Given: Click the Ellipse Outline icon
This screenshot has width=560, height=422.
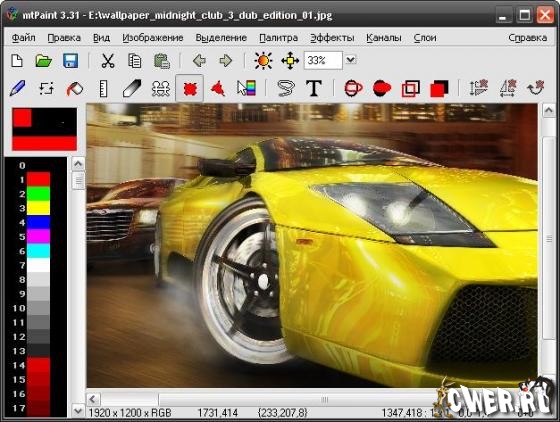Looking at the screenshot, I should click(x=354, y=88).
